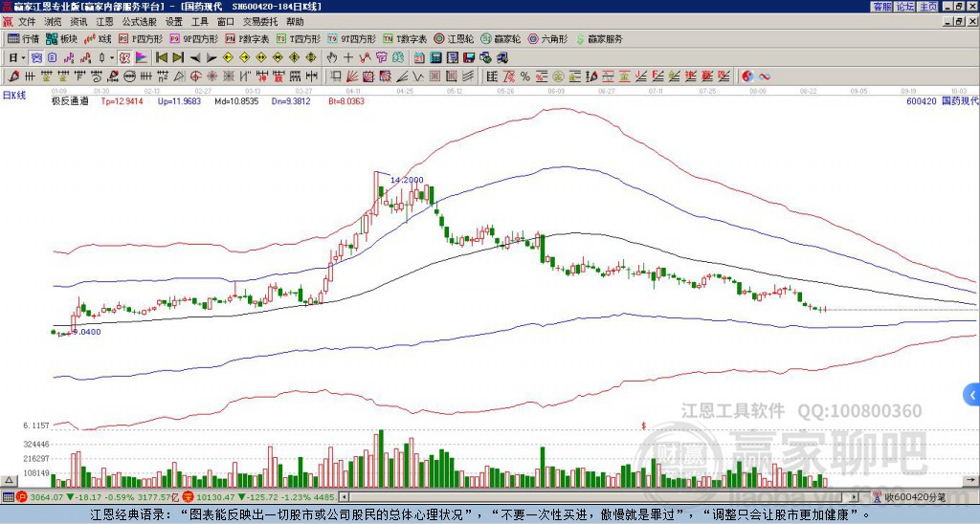The height and width of the screenshot is (524, 980).
Task: Click the yin-yang icon
Action: tap(747, 76)
